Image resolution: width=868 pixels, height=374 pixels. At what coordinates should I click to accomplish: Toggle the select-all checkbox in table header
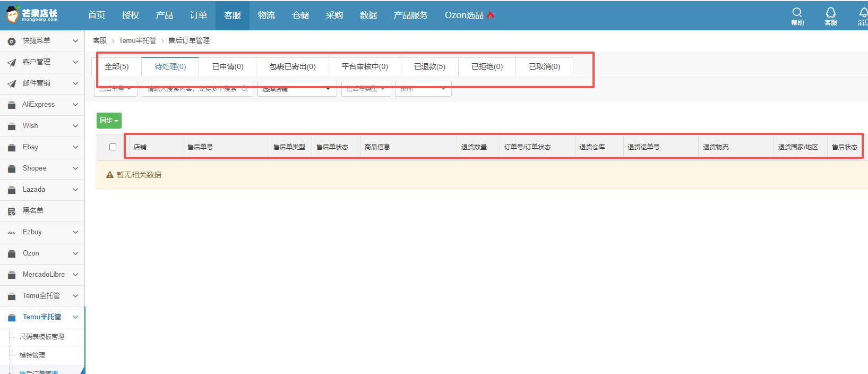click(113, 147)
